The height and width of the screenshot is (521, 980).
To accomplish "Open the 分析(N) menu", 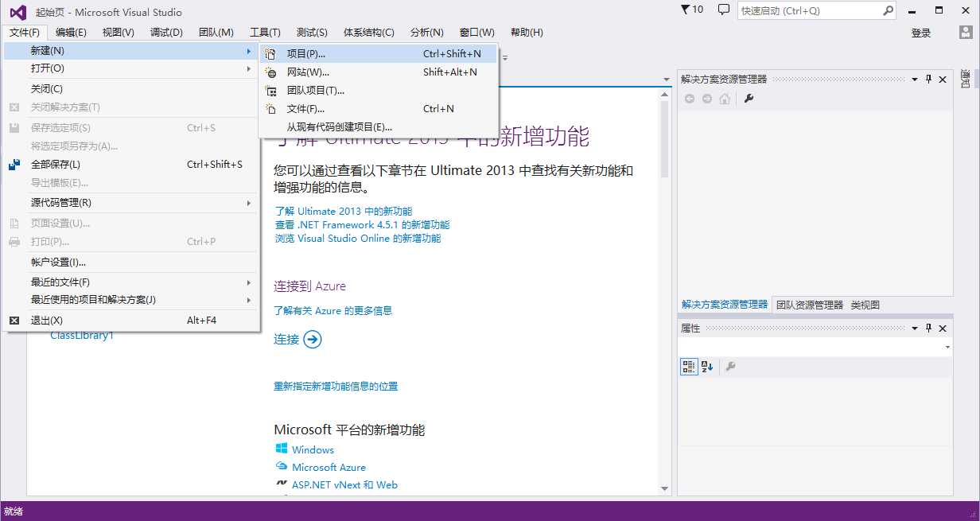I will click(427, 33).
